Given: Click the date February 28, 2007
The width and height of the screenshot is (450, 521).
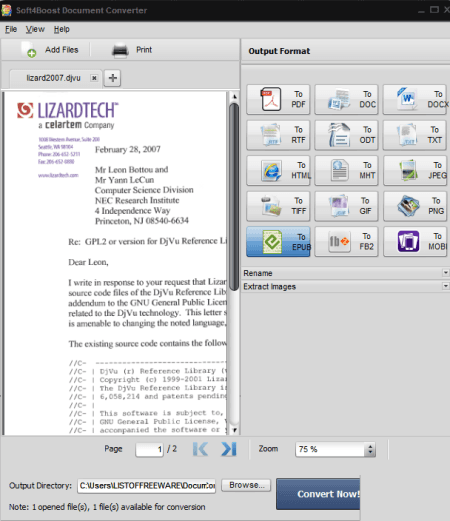Looking at the screenshot, I should (x=128, y=149).
